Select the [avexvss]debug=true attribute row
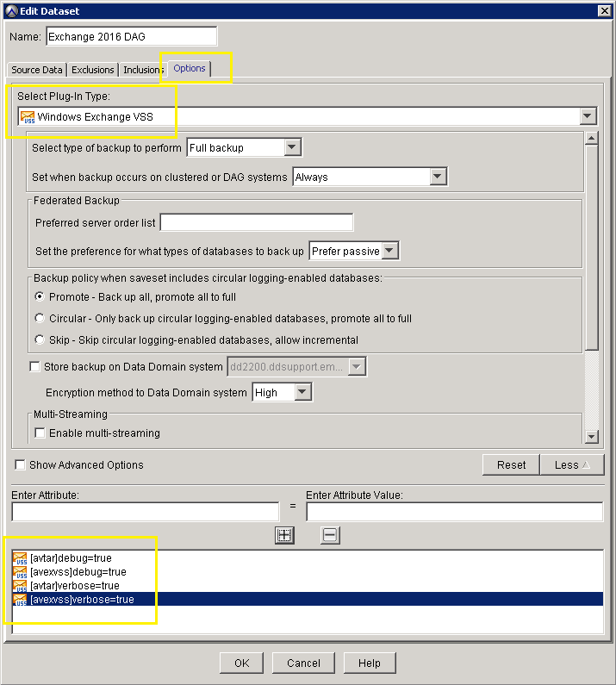 tap(308, 572)
